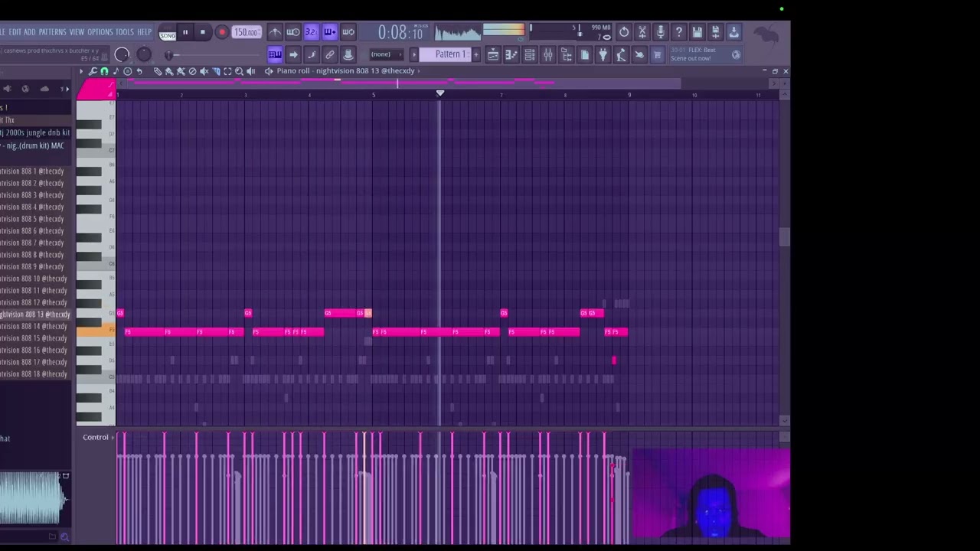Toggle the Song/Pattern mode switch

[167, 33]
